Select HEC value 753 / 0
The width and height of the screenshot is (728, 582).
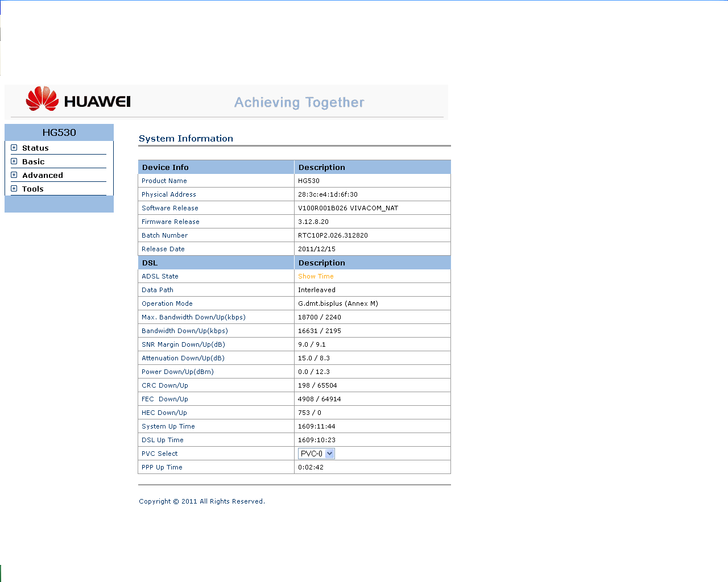pyautogui.click(x=309, y=413)
